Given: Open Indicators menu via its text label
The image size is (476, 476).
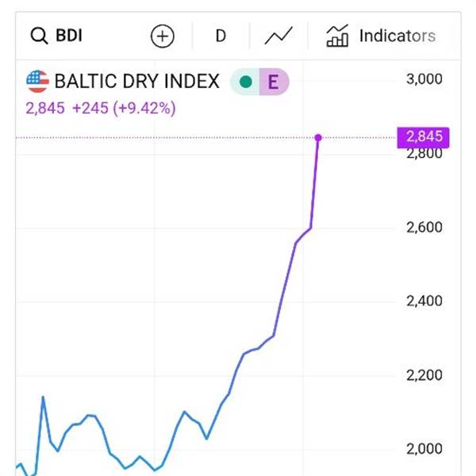Looking at the screenshot, I should pyautogui.click(x=397, y=36).
